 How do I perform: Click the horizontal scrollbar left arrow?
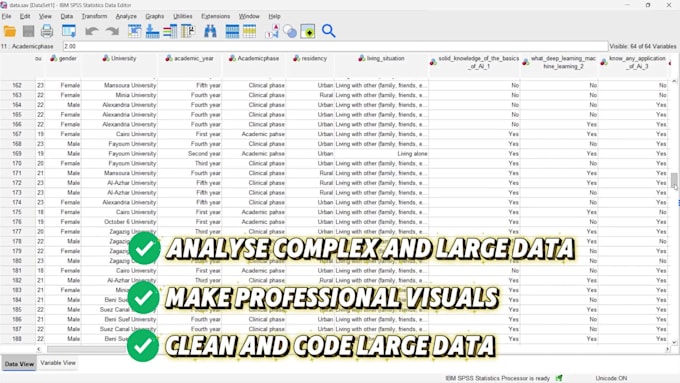39,349
